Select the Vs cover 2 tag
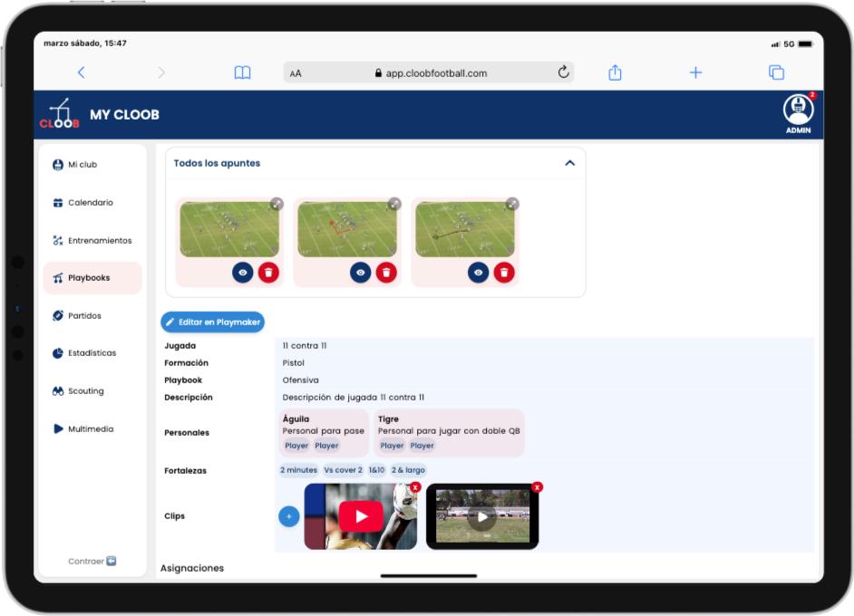This screenshot has width=854, height=616. [343, 470]
